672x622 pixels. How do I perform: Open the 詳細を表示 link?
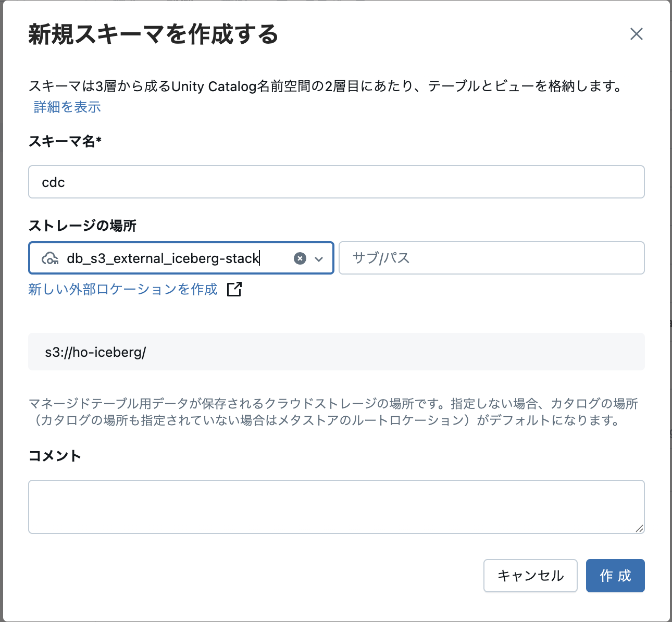point(67,107)
